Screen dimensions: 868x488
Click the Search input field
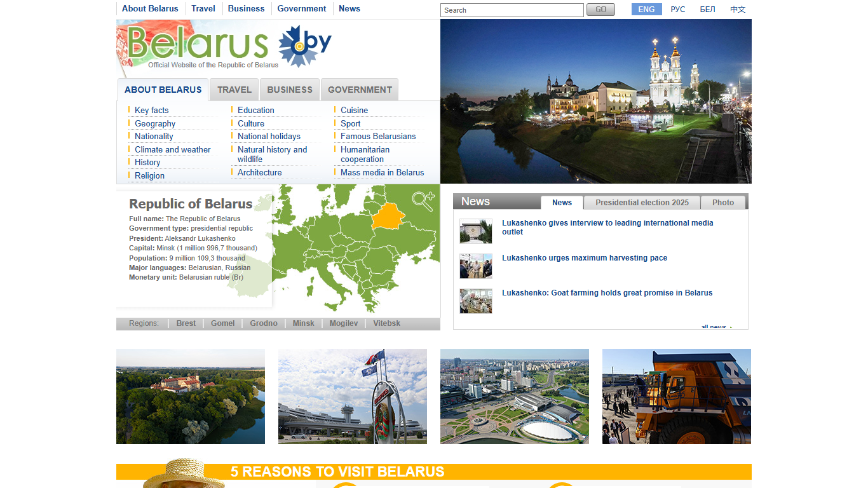(x=512, y=10)
